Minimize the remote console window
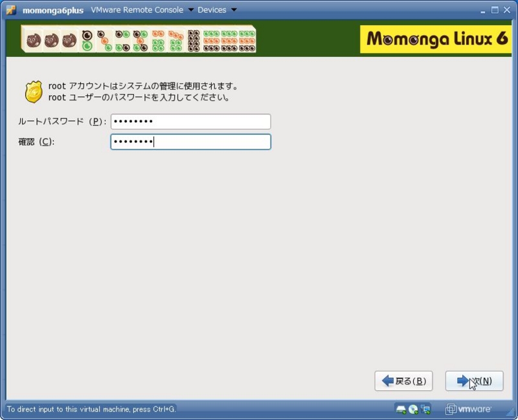 click(x=483, y=10)
